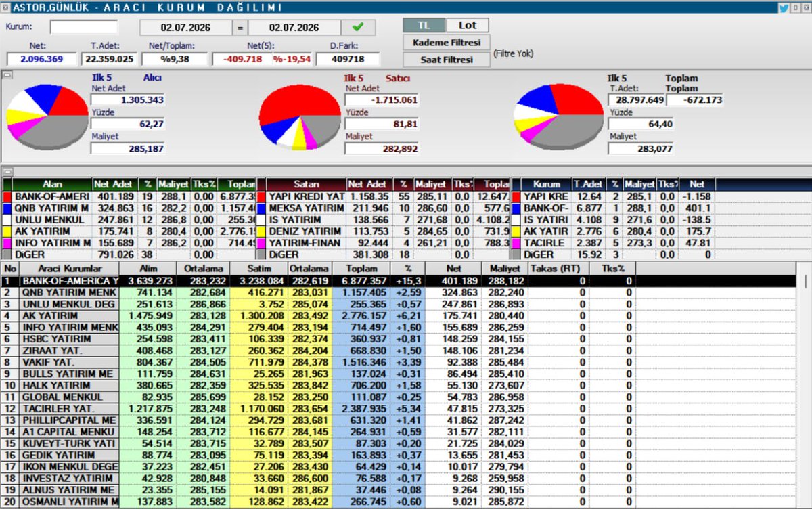812x509 pixels.
Task: Sort by Alim column header
Action: (x=148, y=269)
